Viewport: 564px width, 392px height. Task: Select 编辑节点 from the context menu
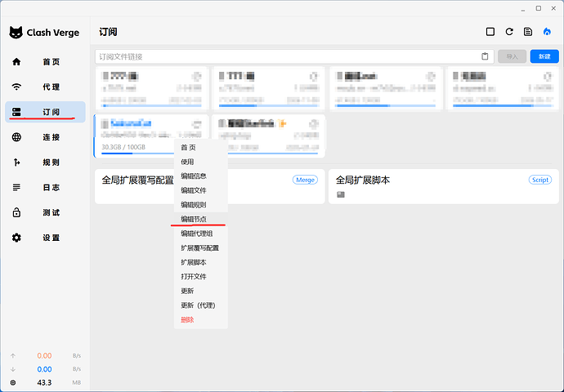(201, 219)
